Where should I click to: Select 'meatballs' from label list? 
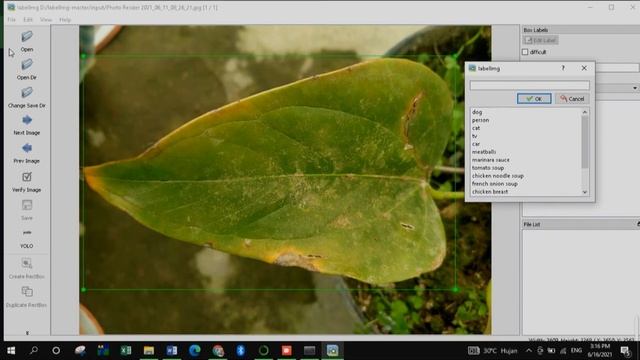[x=484, y=152]
